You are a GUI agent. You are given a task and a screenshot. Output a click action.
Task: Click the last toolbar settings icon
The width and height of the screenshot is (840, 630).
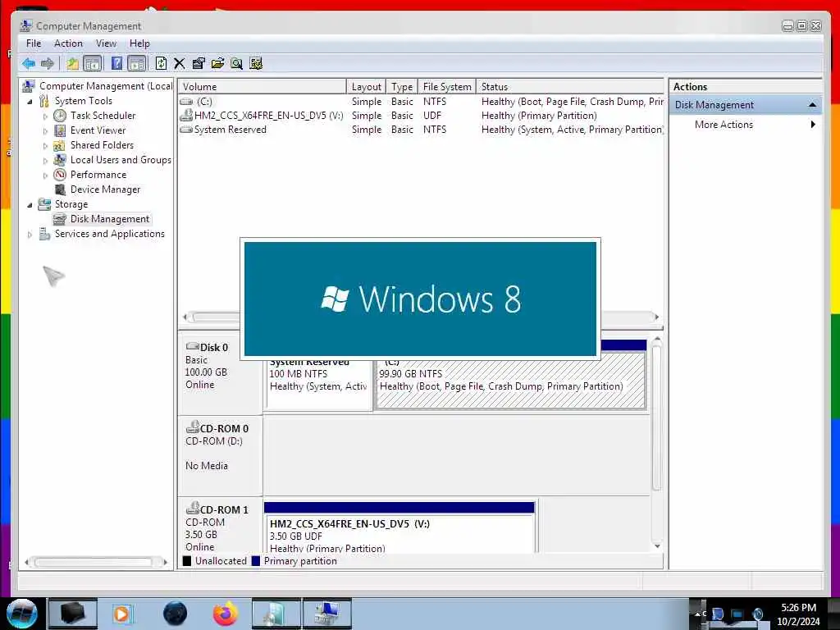click(256, 64)
